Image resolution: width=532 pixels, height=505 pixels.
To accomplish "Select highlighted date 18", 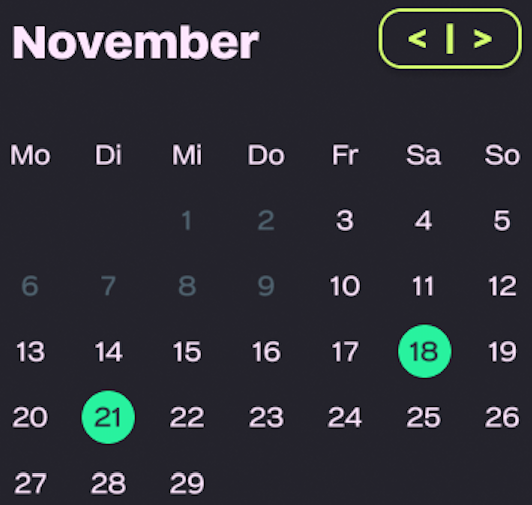I will click(424, 351).
